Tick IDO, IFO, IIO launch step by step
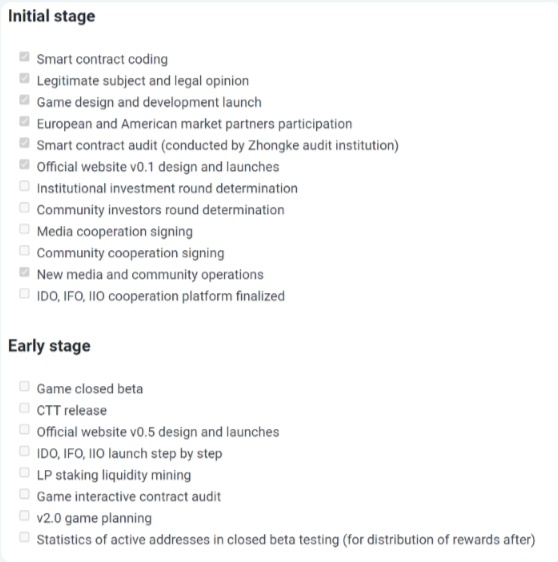The height and width of the screenshot is (562, 558). pos(24,451)
